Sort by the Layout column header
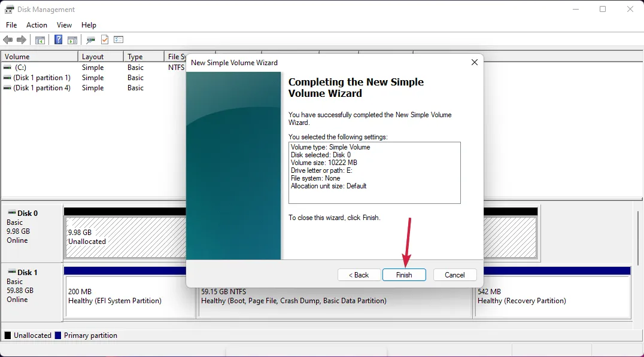This screenshot has width=644, height=357. [x=101, y=57]
